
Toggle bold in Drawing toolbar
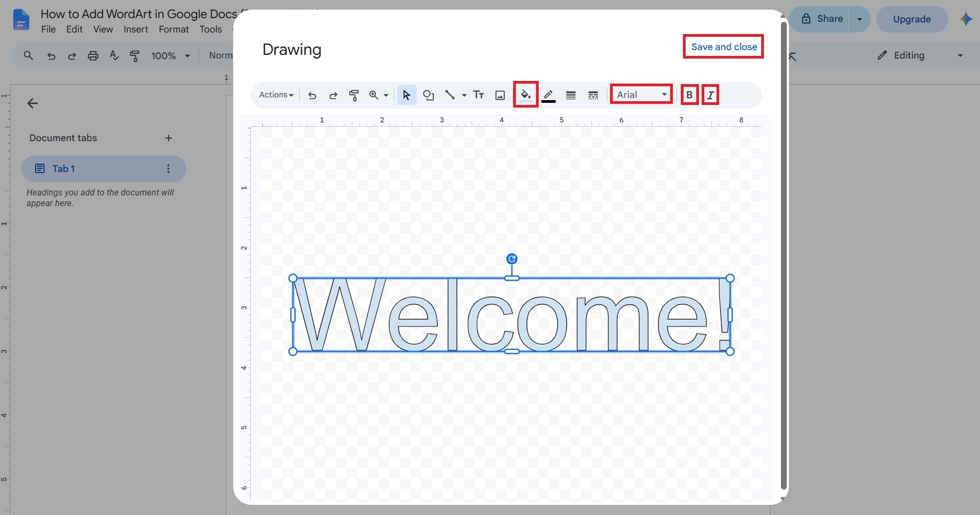689,95
